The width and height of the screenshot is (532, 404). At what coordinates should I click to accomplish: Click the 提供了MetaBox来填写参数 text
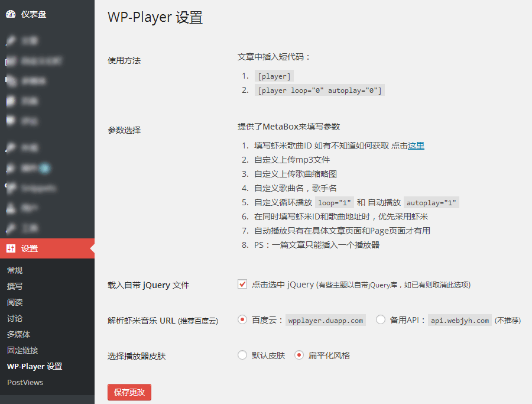point(288,127)
